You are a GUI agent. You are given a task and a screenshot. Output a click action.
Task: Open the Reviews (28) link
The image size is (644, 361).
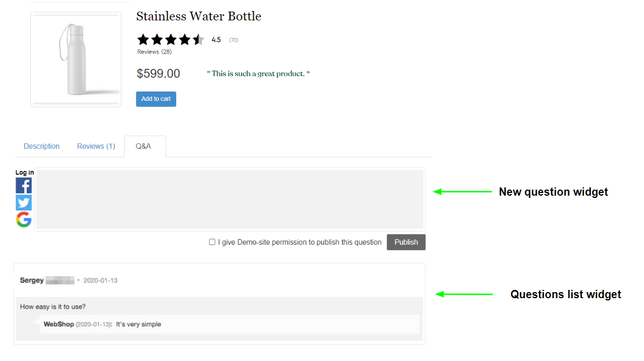coord(155,52)
